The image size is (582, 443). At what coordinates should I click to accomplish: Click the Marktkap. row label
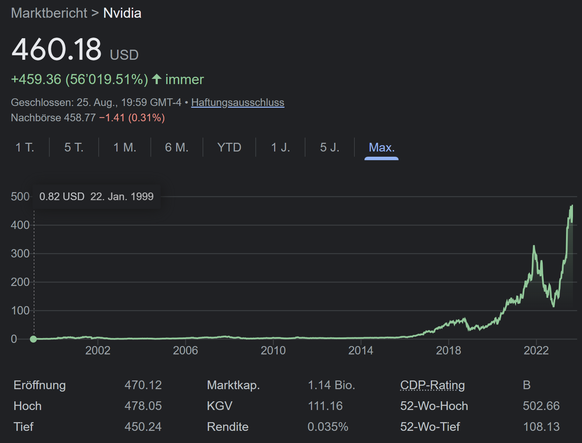point(233,385)
